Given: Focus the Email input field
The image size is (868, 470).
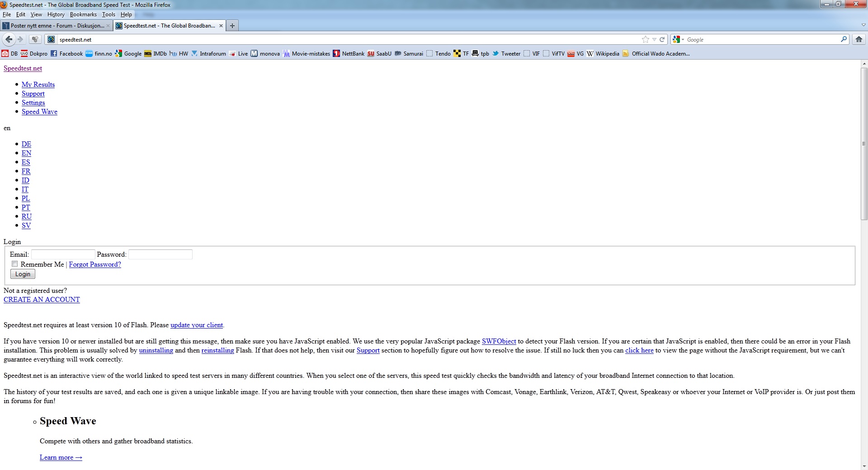Looking at the screenshot, I should click(x=63, y=254).
